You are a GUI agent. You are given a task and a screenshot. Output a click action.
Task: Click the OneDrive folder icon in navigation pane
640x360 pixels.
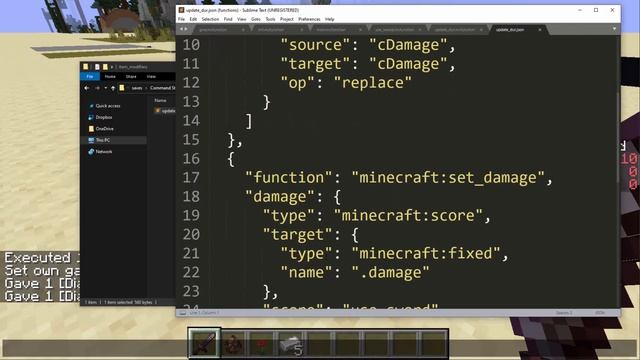coord(91,129)
